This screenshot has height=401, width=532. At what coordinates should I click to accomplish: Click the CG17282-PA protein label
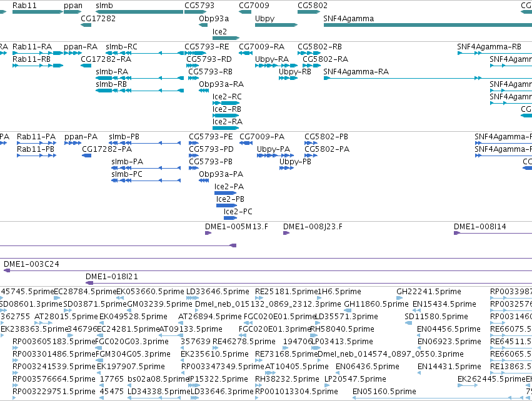click(107, 149)
